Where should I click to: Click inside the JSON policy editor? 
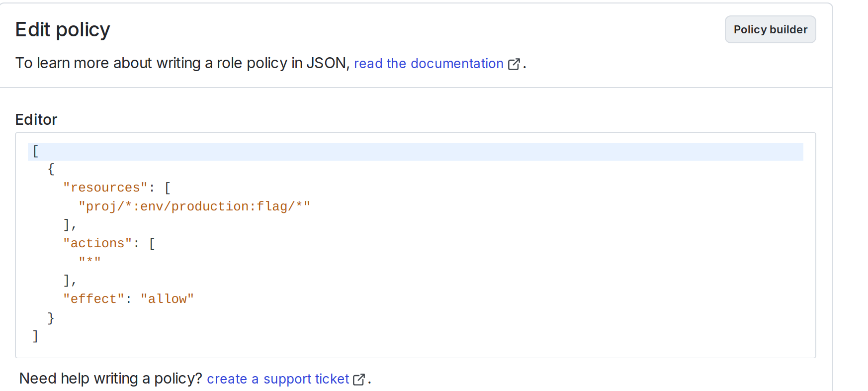[348, 244]
